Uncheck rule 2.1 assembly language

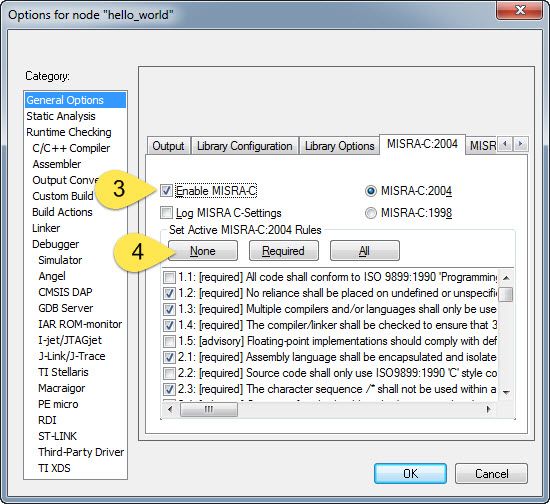[169, 357]
